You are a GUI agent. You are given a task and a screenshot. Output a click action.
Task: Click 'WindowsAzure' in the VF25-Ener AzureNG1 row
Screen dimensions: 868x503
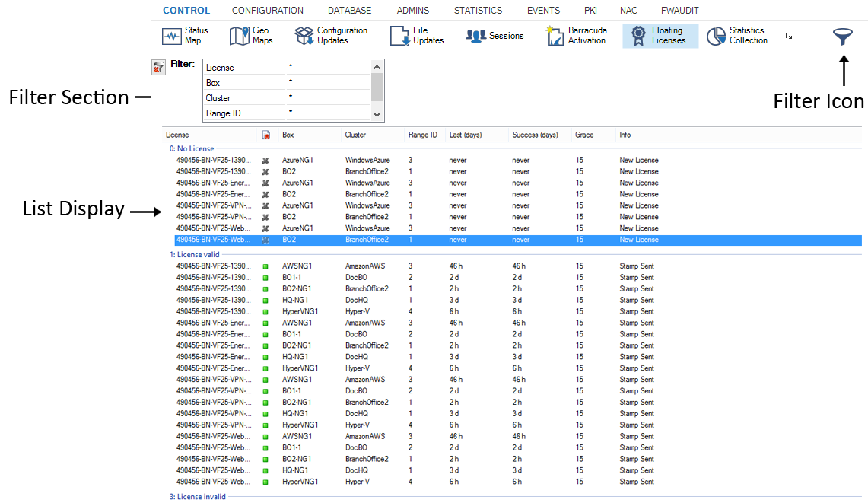(x=367, y=183)
